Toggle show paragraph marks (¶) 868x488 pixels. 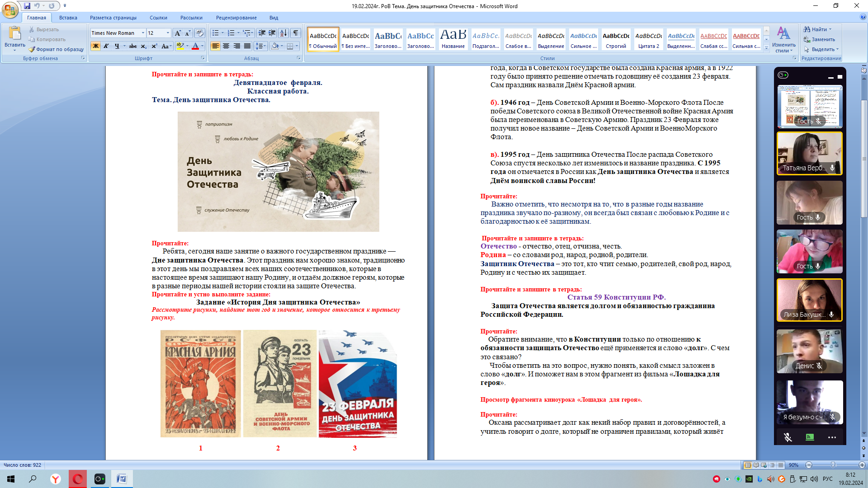[296, 33]
